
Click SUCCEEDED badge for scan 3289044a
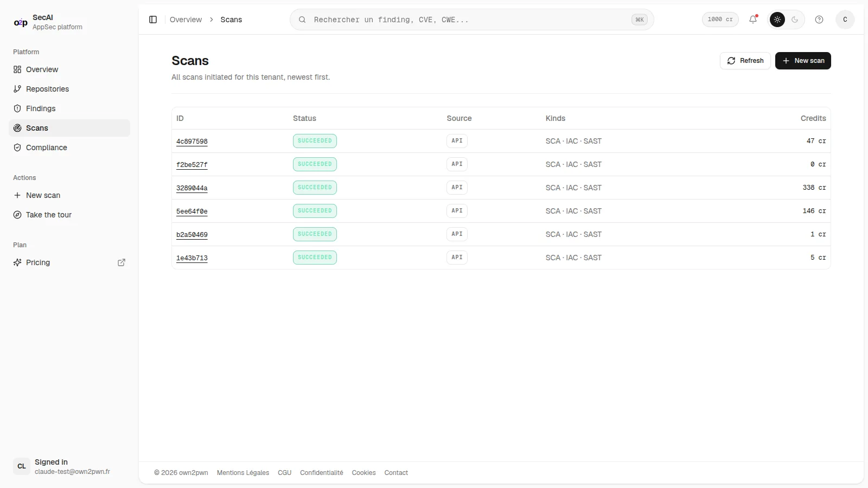point(315,188)
